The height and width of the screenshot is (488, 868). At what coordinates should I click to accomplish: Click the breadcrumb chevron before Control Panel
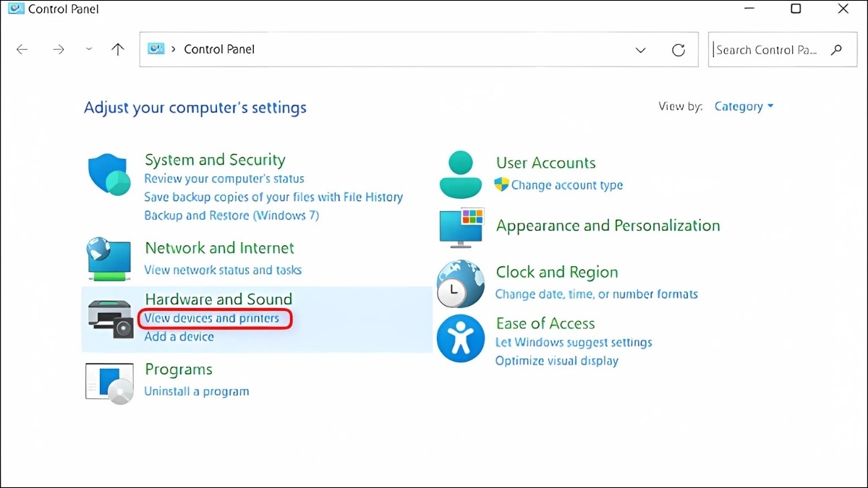[174, 49]
